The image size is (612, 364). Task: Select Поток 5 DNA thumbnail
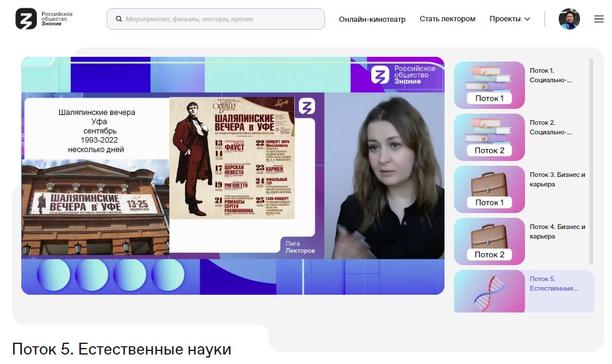tap(489, 292)
